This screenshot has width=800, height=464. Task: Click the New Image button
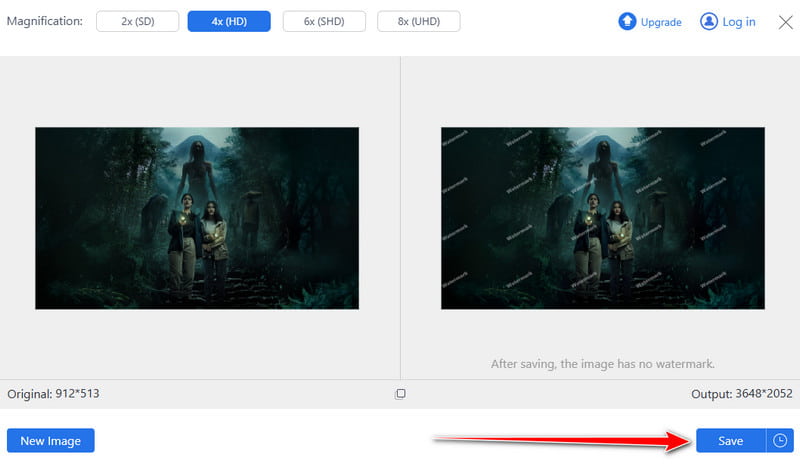tap(50, 441)
